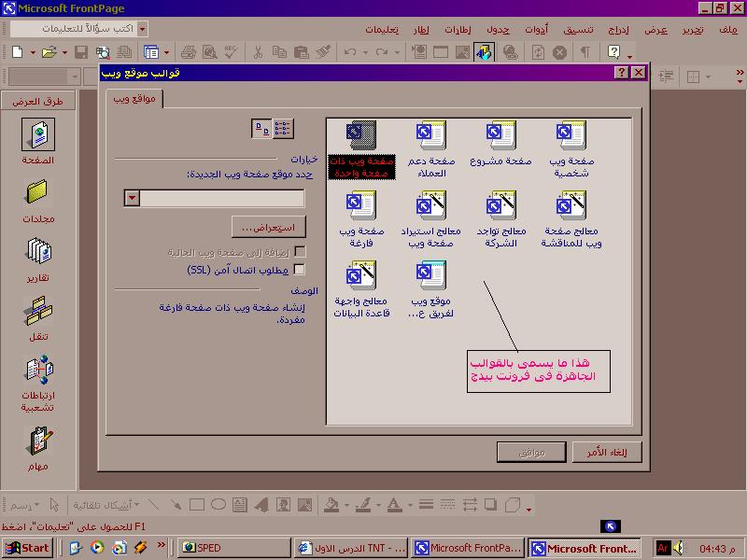Click the Format Painter brush icon
747x560 pixels.
pyautogui.click(x=323, y=52)
